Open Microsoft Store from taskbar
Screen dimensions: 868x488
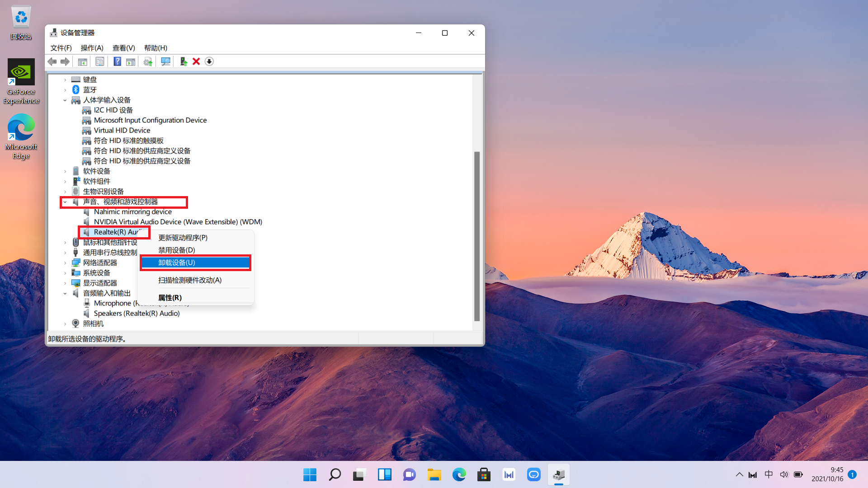[x=484, y=475]
